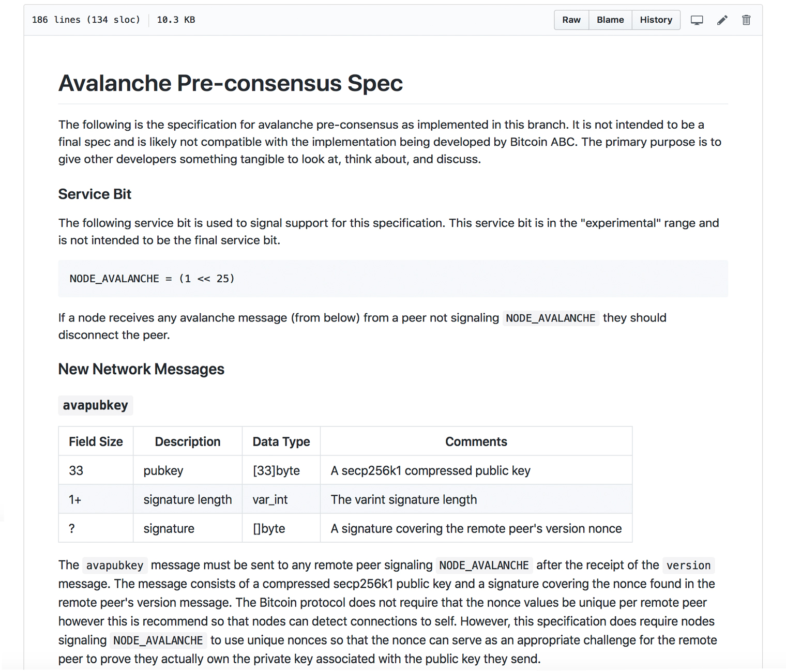
Task: Click the Comments column header
Action: [x=476, y=441]
